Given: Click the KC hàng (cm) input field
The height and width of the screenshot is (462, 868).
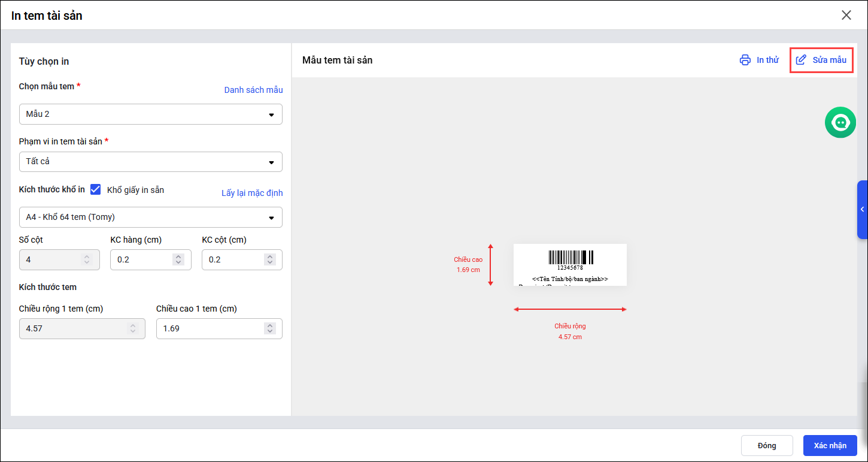Looking at the screenshot, I should (x=141, y=259).
